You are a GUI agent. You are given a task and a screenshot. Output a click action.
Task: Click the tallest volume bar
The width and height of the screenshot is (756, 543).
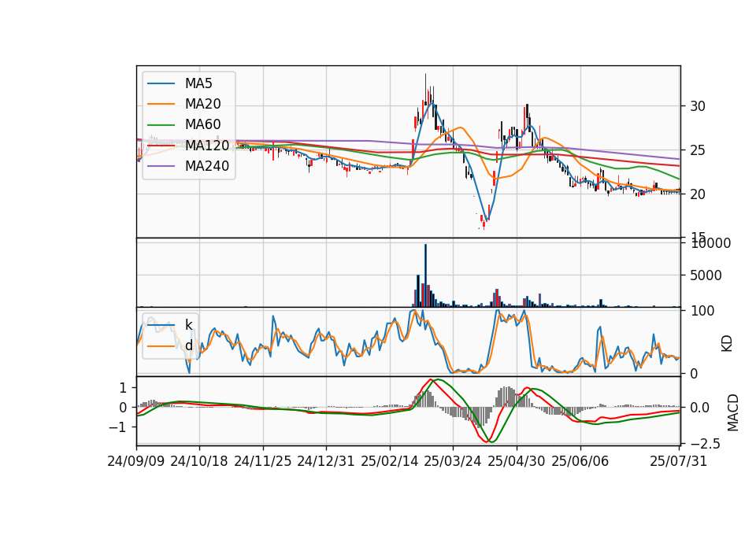(425, 275)
